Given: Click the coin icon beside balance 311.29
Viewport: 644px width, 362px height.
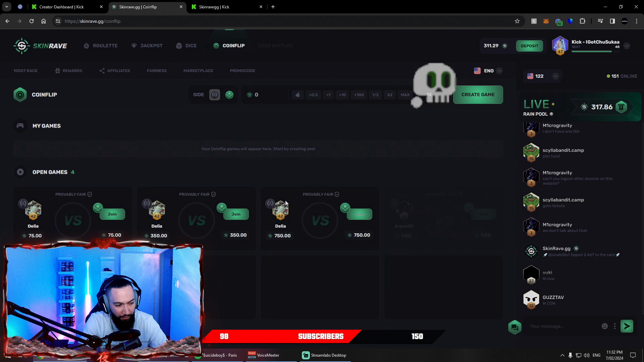Looking at the screenshot, I should coord(505,46).
